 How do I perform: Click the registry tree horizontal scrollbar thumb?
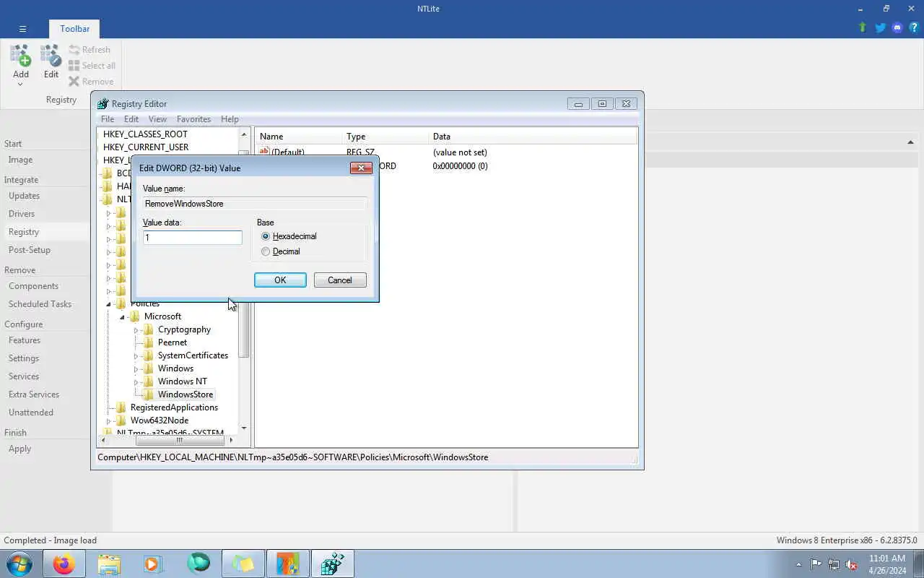pos(179,439)
